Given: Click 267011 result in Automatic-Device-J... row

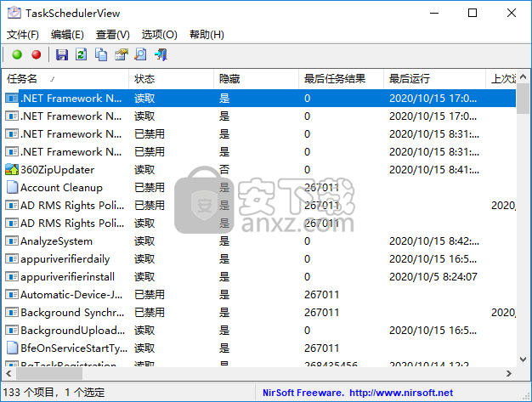Looking at the screenshot, I should pos(321,294).
